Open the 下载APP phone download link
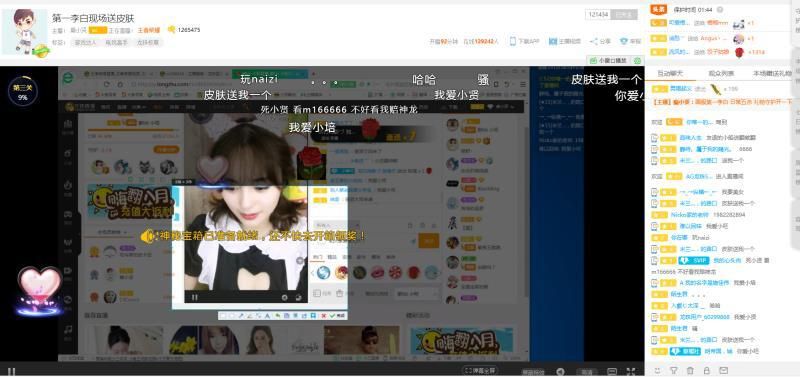This screenshot has height=377, width=800. (x=524, y=41)
